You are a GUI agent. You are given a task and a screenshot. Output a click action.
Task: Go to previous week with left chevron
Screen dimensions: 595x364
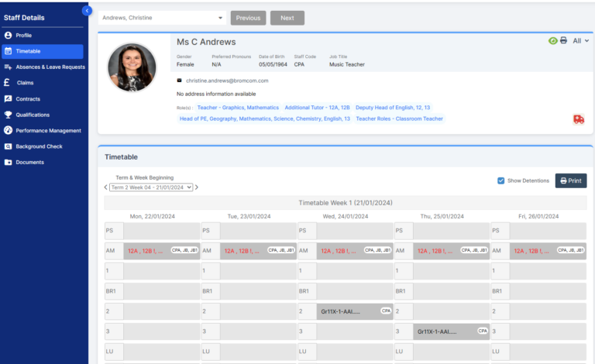click(106, 187)
